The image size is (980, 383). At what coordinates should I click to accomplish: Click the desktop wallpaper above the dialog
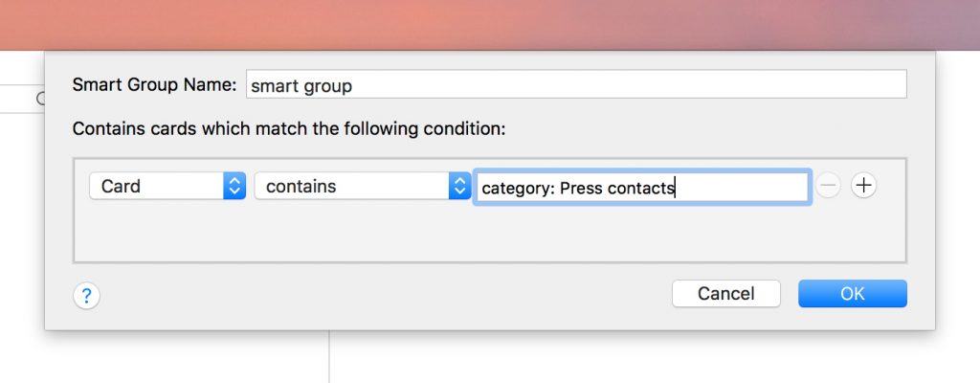pyautogui.click(x=479, y=24)
